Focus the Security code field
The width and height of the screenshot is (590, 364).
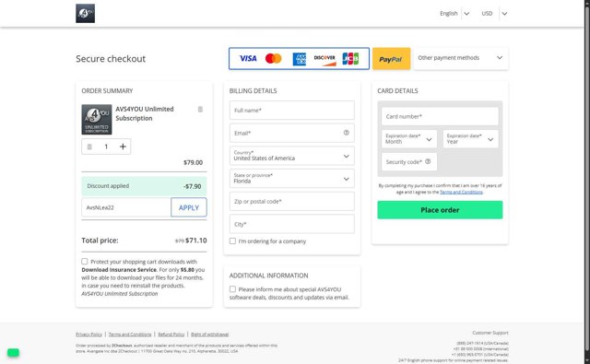click(x=409, y=162)
